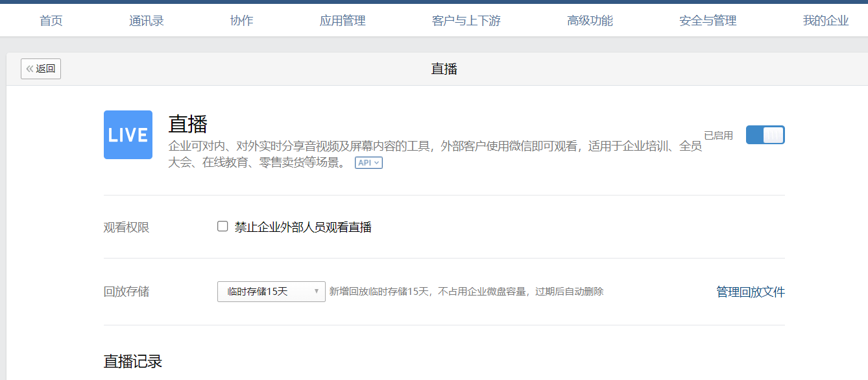
Task: Open 客户与上下游 section
Action: click(466, 21)
